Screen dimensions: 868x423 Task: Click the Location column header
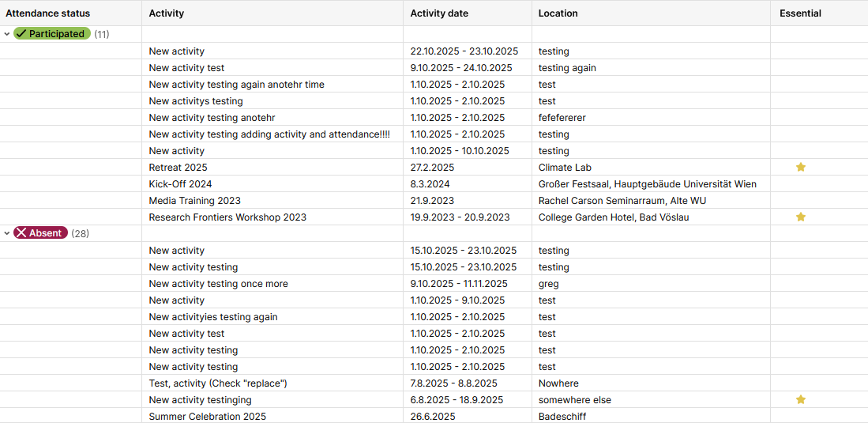[558, 13]
